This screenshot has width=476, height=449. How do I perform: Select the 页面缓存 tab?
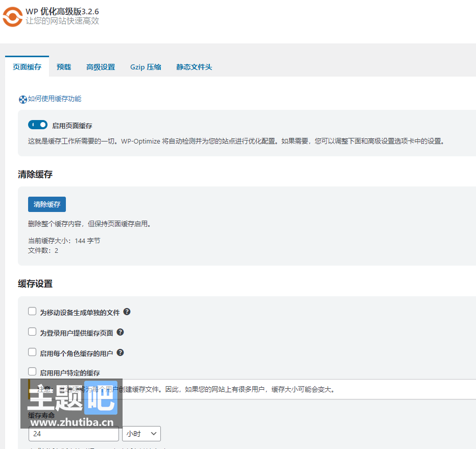coord(27,67)
